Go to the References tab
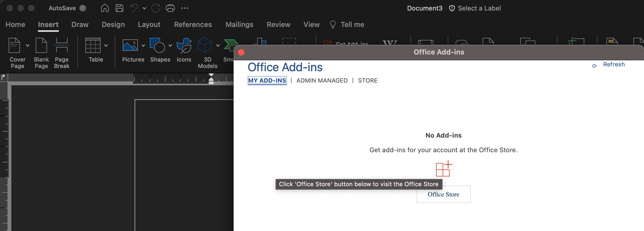Screen dimensions: 644x231 pos(193,25)
